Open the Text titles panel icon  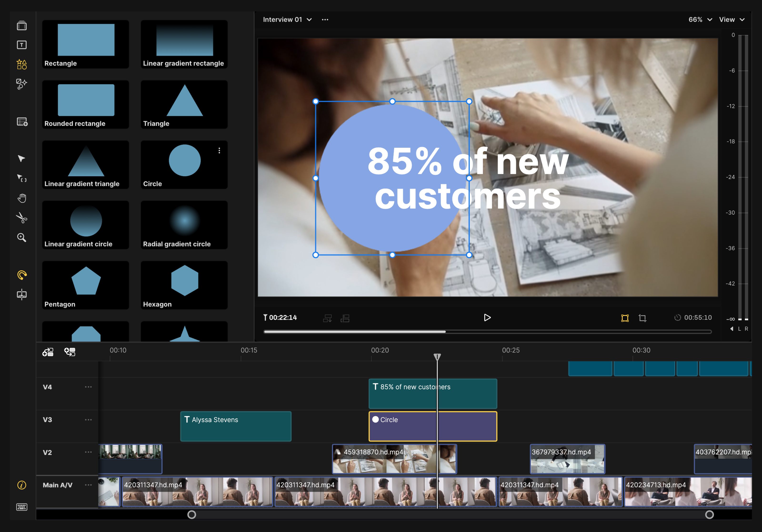[22, 45]
